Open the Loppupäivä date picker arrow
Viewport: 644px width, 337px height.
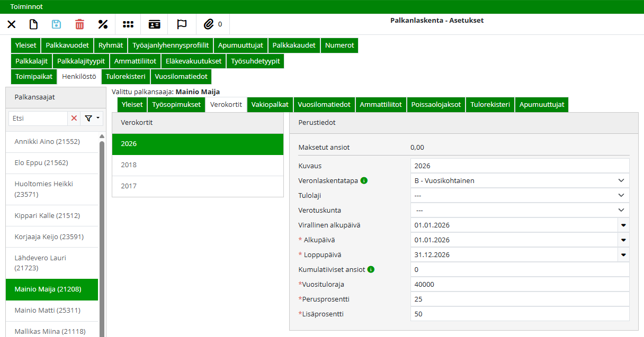623,255
